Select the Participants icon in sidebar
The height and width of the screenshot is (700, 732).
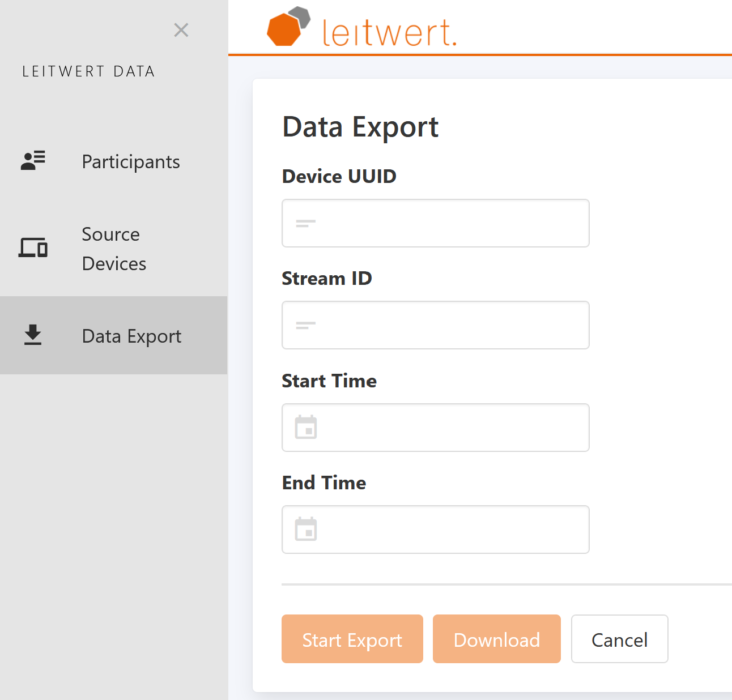click(x=32, y=160)
